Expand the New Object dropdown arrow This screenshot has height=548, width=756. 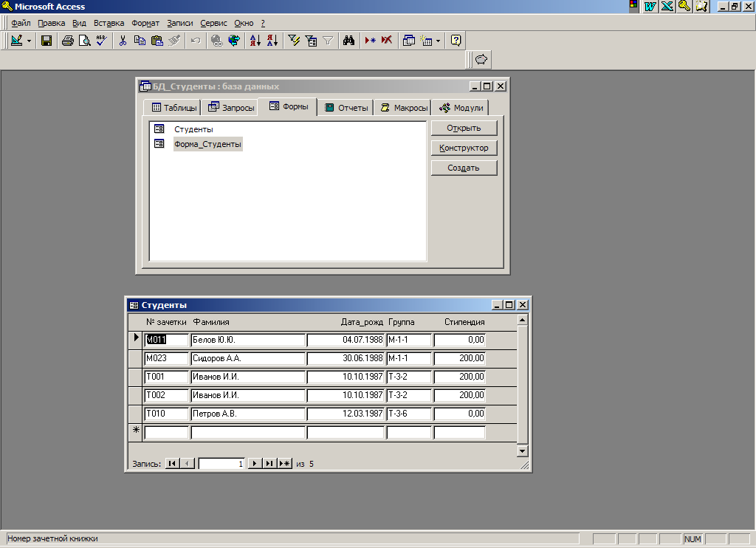pyautogui.click(x=438, y=41)
